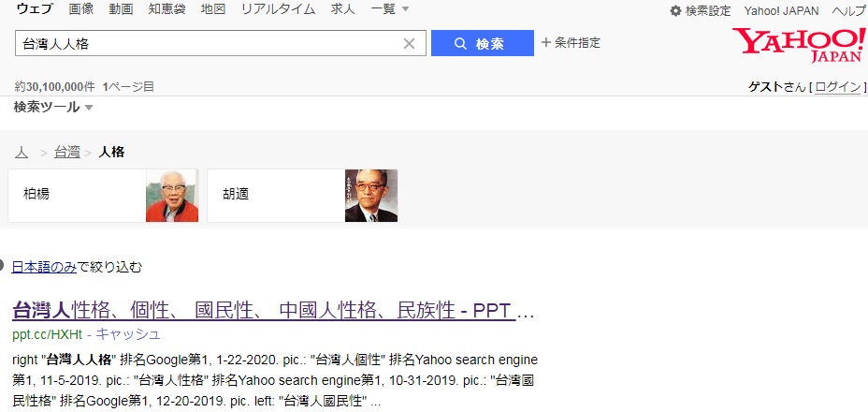Open the 地図 tab
Screen dimensions: 868x412
pyautogui.click(x=213, y=10)
